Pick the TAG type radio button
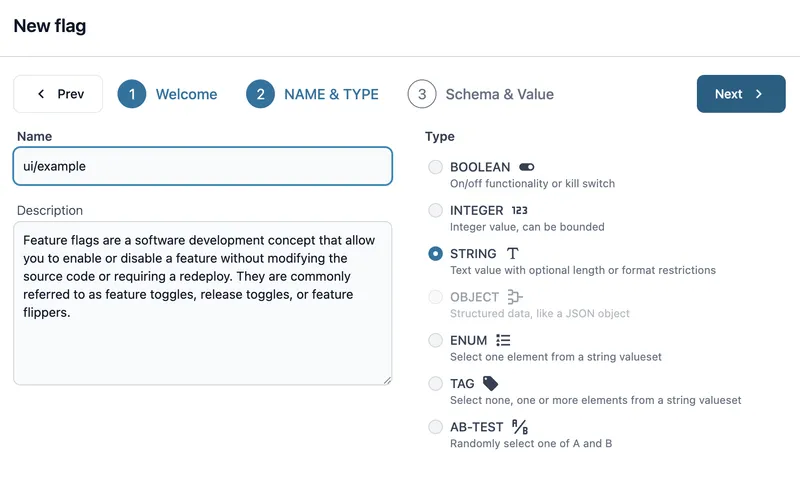 point(435,383)
